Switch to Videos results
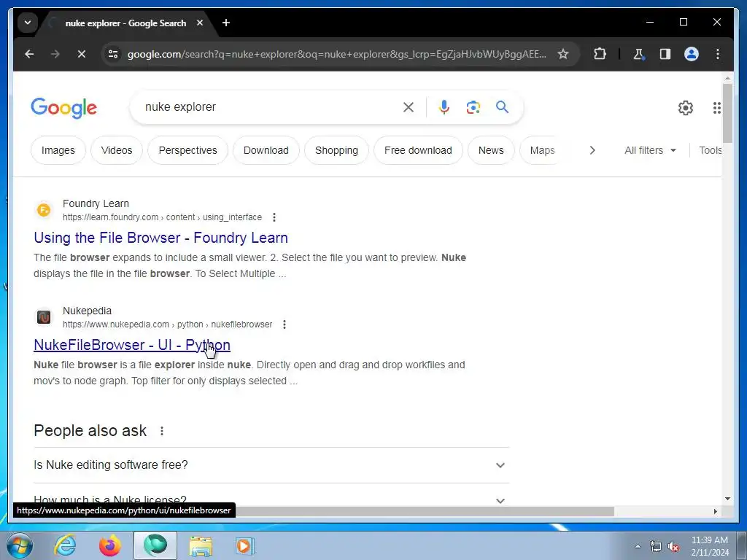 coord(117,150)
